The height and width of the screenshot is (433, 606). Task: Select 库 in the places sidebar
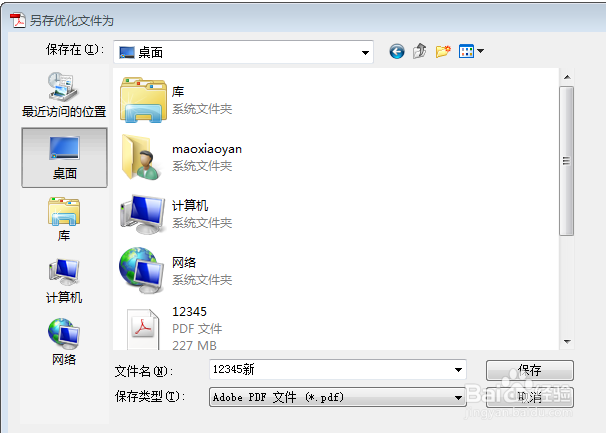(64, 219)
